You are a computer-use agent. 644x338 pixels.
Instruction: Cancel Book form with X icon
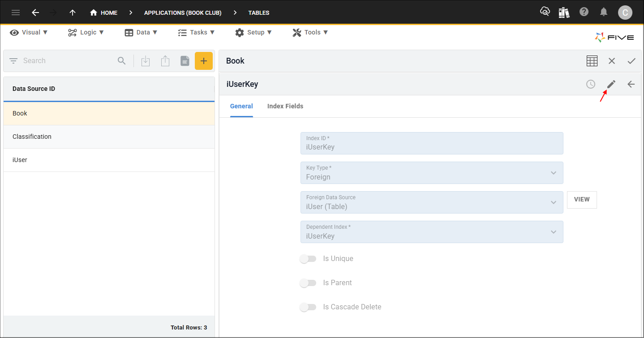612,61
